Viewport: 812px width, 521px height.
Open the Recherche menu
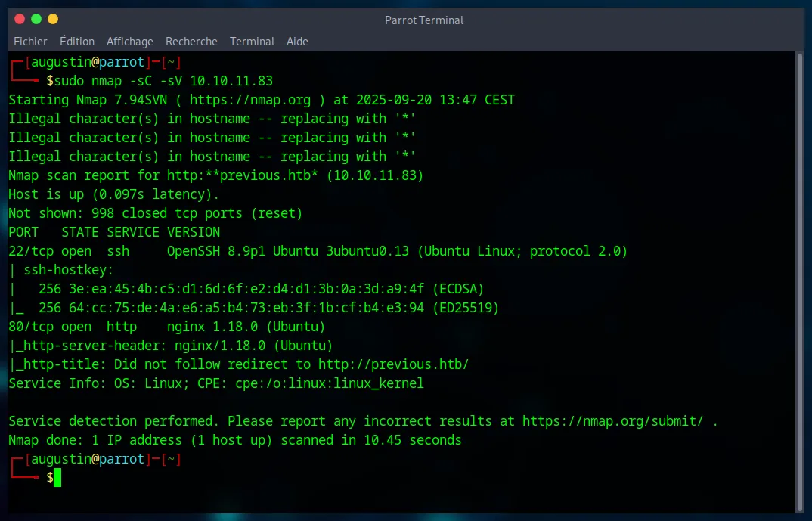point(191,42)
